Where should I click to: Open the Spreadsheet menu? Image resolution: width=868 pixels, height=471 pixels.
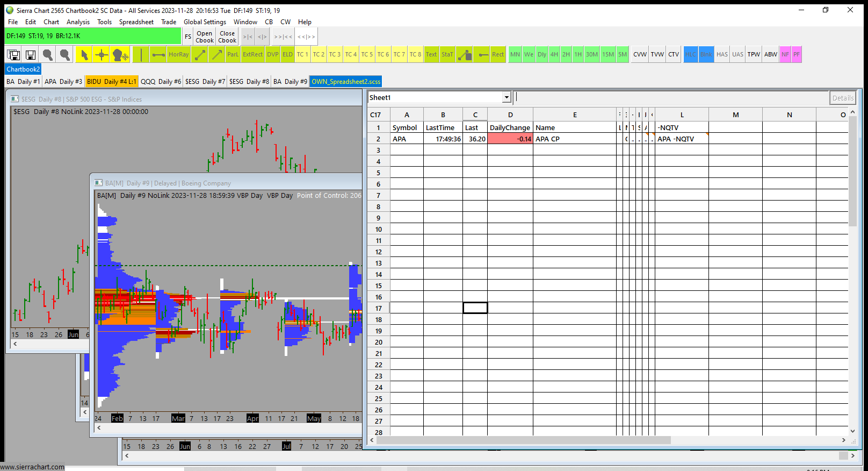click(x=136, y=22)
